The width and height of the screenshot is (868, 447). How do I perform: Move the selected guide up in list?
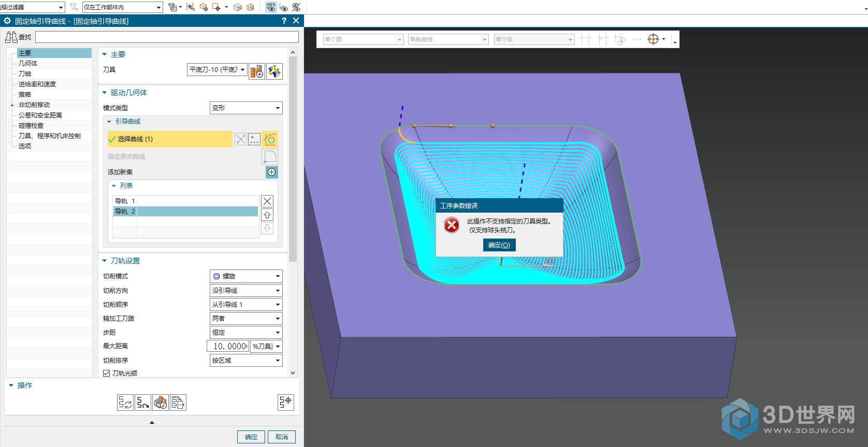[267, 215]
